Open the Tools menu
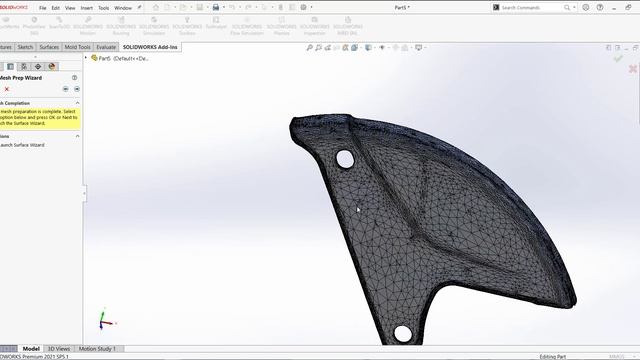The width and height of the screenshot is (640, 360). pos(104,8)
